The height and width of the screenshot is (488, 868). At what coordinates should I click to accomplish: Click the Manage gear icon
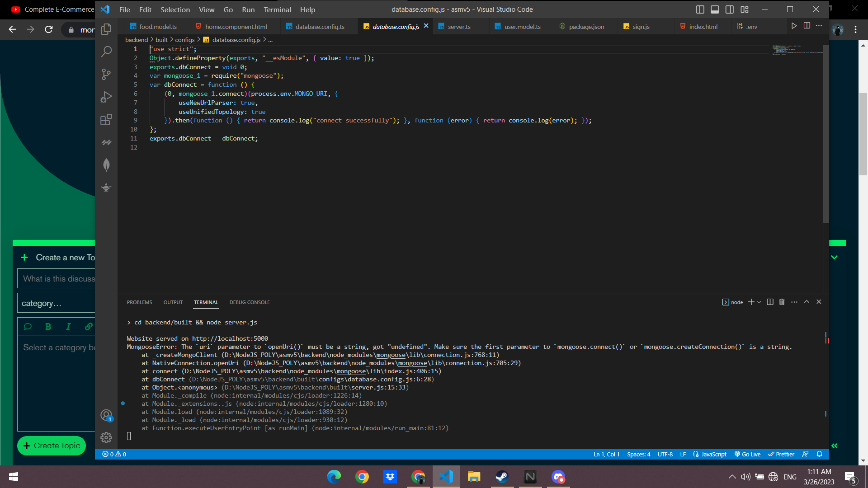[106, 437]
